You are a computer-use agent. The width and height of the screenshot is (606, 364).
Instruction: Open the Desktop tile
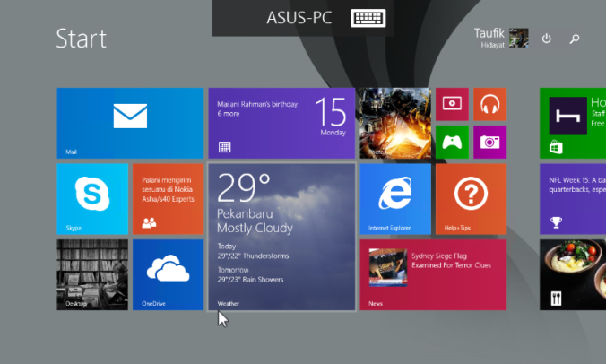pyautogui.click(x=92, y=274)
